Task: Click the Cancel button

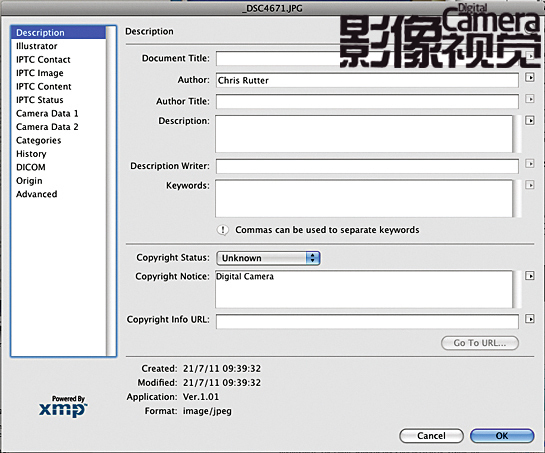Action: 431,436
